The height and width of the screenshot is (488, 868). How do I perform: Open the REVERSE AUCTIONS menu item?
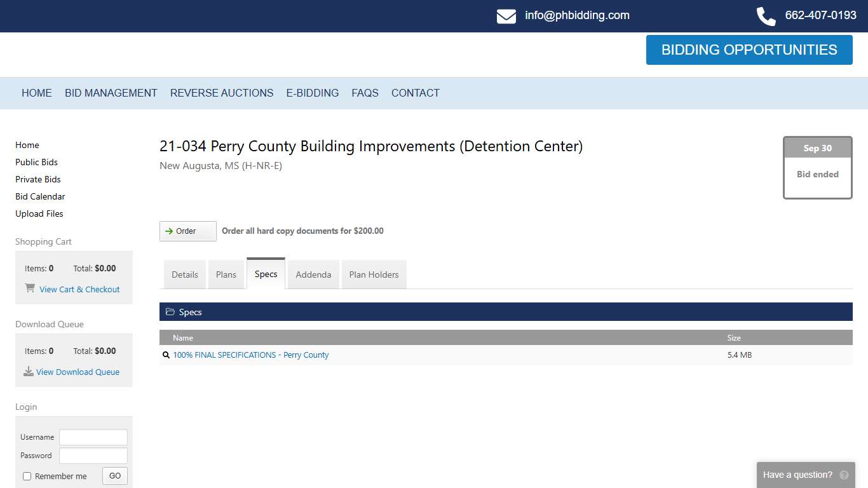click(x=221, y=93)
